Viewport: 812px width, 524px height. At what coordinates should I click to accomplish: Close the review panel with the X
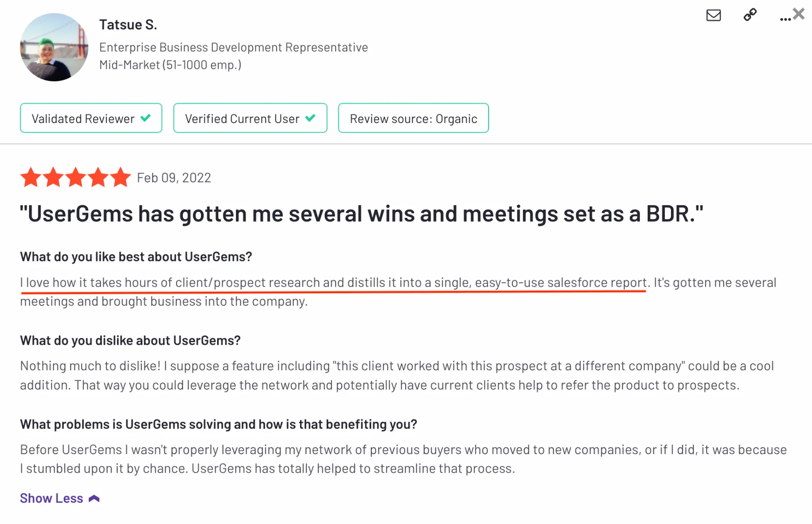799,14
